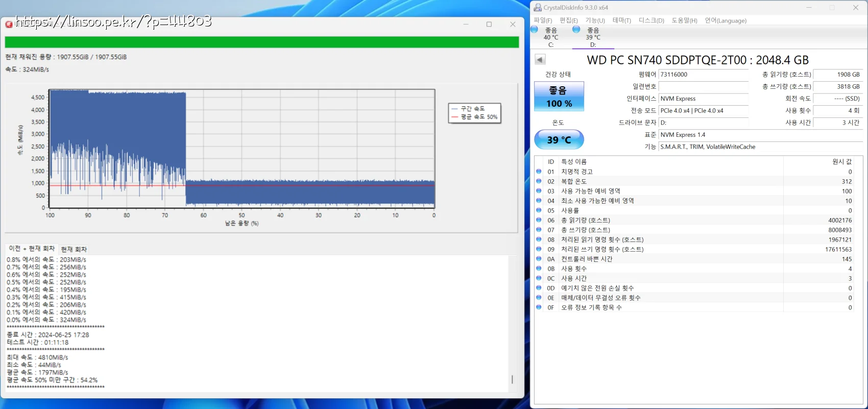Click the 테스트 시간 : 01:11:18 log line

coord(37,343)
